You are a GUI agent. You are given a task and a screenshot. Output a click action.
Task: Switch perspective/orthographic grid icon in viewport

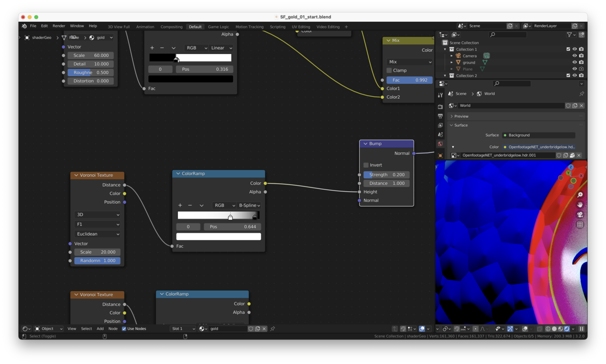(x=580, y=224)
